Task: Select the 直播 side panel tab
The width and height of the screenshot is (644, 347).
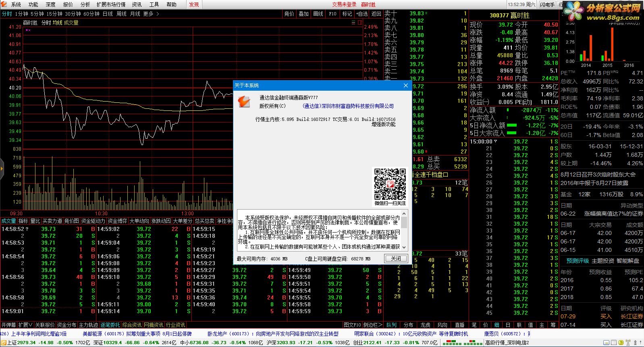Action: (459, 325)
